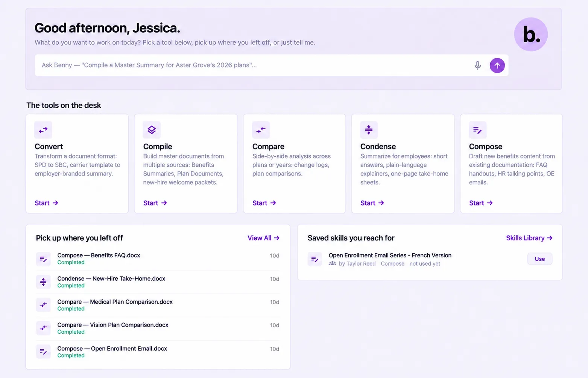Open Compare — Vision Plan Comparison.docx
Viewport: 588px width, 378px height.
pos(158,328)
